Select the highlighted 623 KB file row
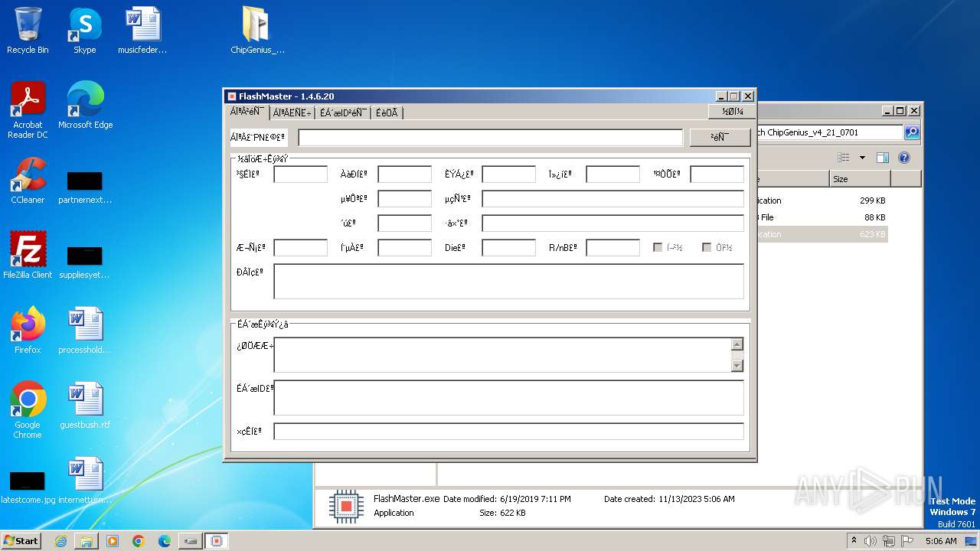 [822, 234]
